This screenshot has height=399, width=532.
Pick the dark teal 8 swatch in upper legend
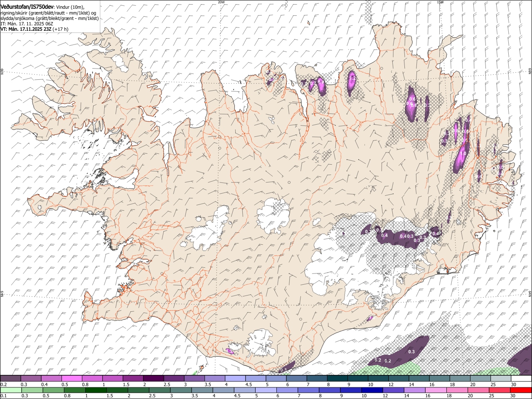pyautogui.click(x=337, y=379)
